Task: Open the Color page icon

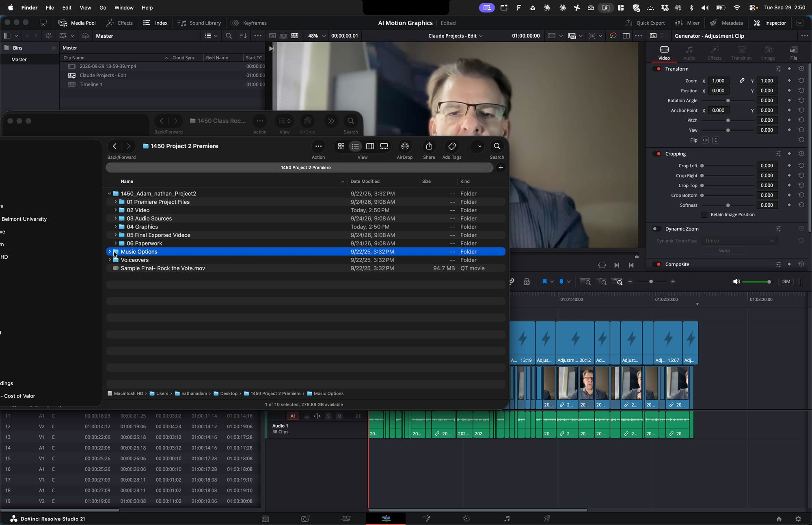Action: (466, 519)
